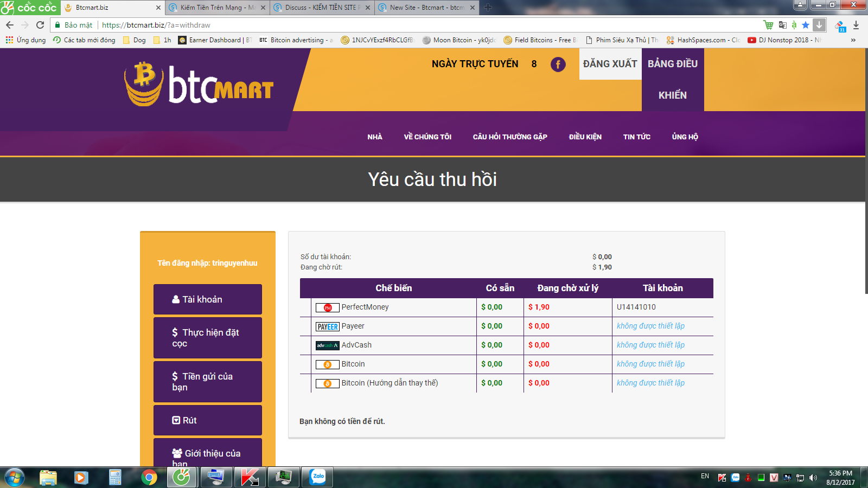Open Tiền gửi của bạn in the sidebar
The height and width of the screenshot is (488, 868).
tap(208, 382)
